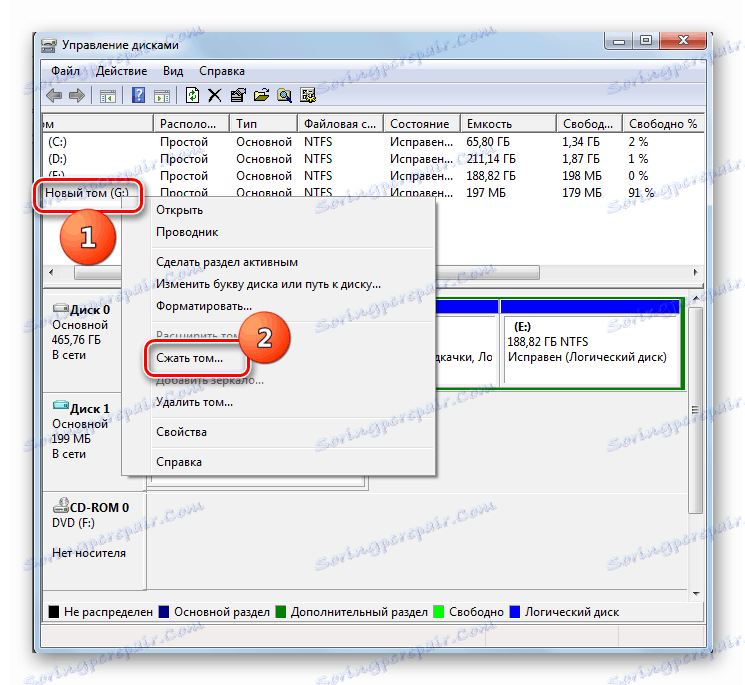Click the Forward arrow toolbar icon
This screenshot has width=745, height=685.
76,95
